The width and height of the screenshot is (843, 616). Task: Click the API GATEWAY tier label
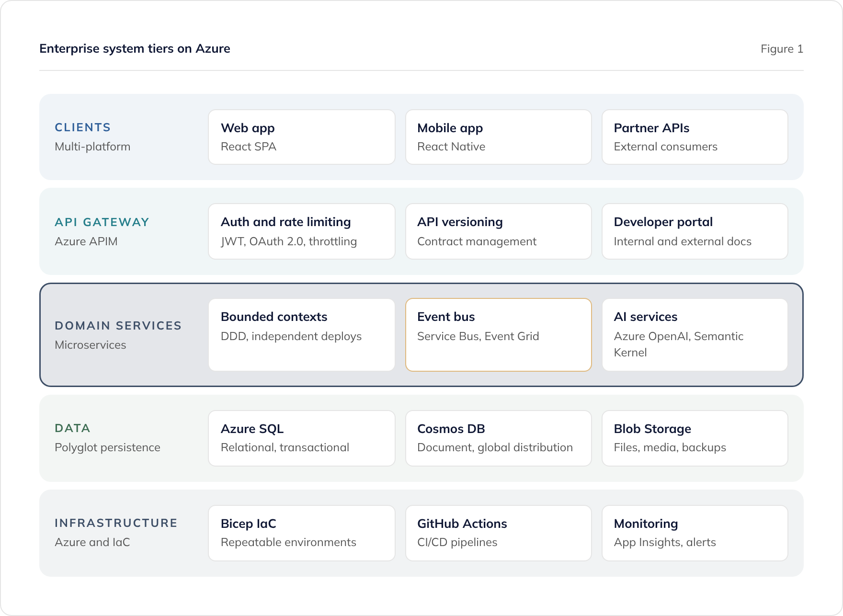tap(102, 222)
